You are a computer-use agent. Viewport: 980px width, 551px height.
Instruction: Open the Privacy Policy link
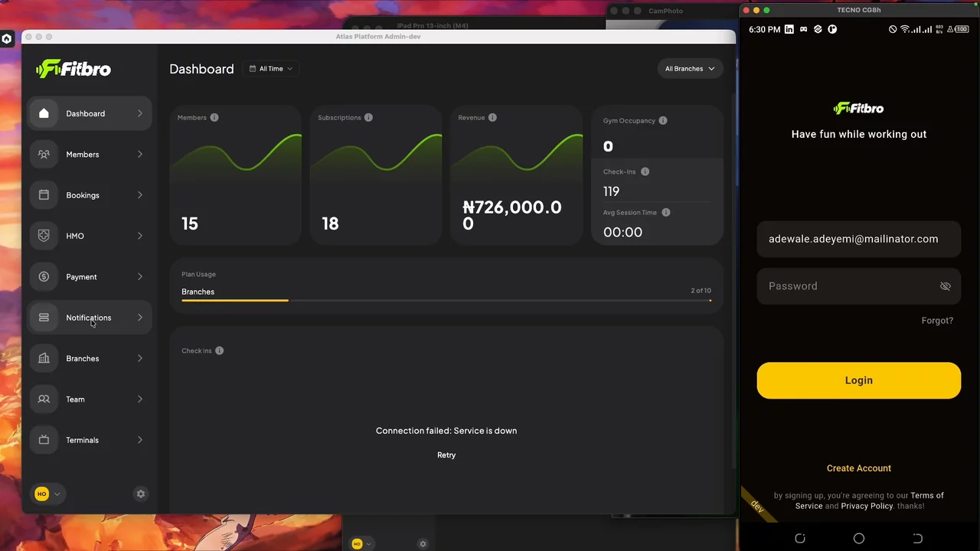point(867,506)
